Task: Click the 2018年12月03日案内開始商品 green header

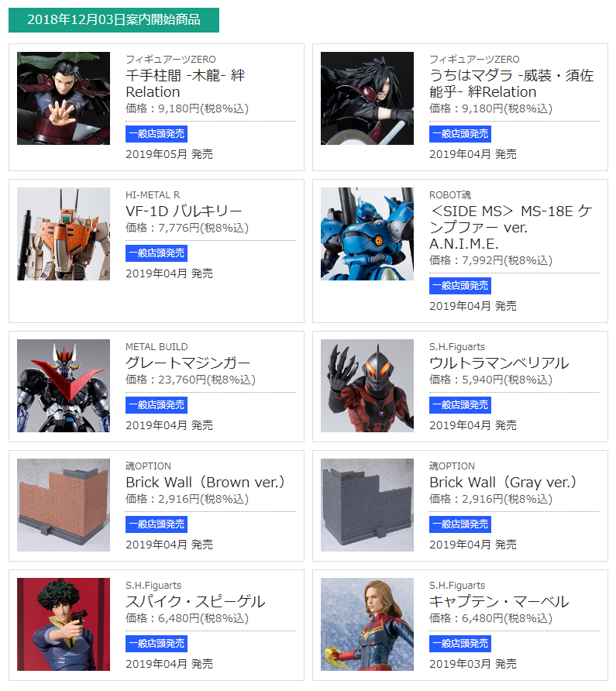Action: (114, 20)
